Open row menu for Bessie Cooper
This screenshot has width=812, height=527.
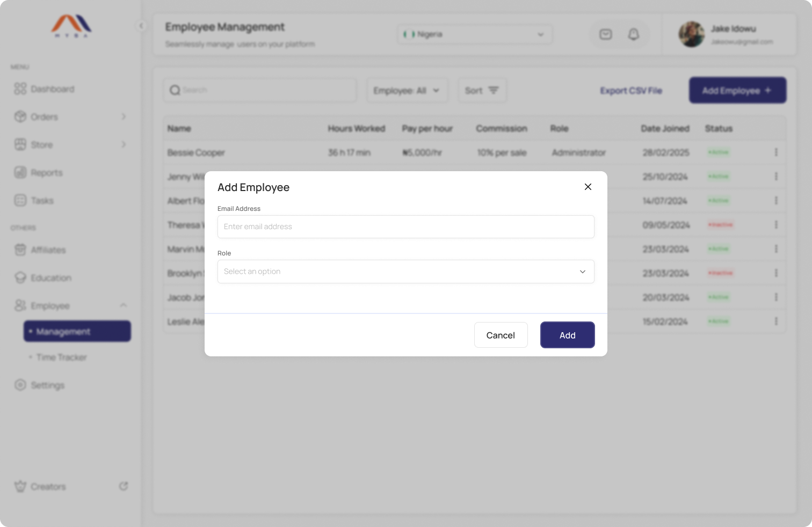click(x=776, y=152)
